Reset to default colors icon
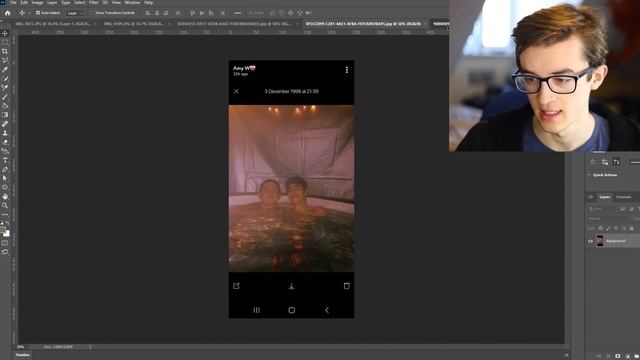Viewport: 640px width, 360px height. click(2, 223)
